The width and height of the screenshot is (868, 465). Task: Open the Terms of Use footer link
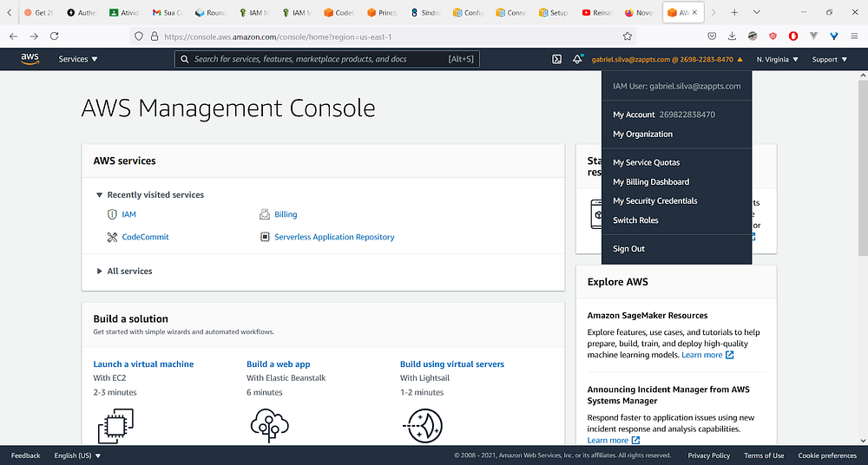coord(764,455)
